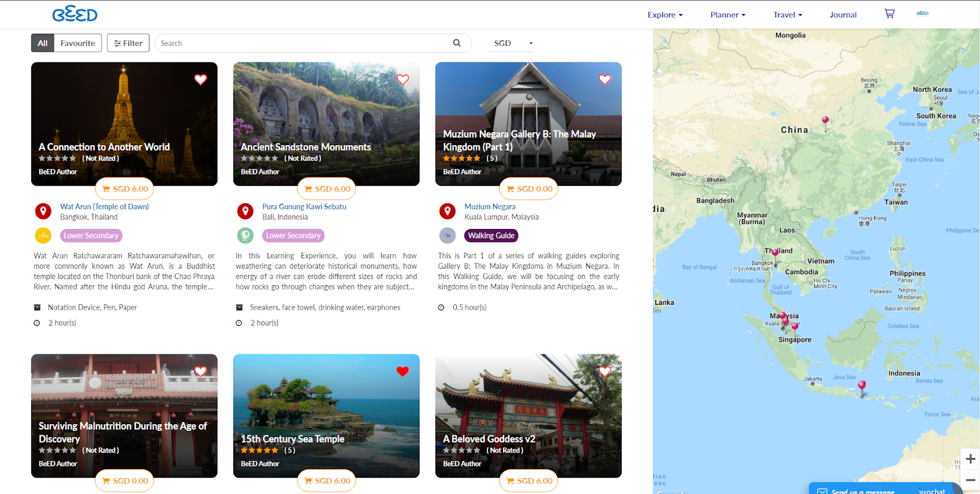Add A Beloved Goddess v2 SGD 6.00
Screen dimensions: 980x494
pyautogui.click(x=529, y=481)
